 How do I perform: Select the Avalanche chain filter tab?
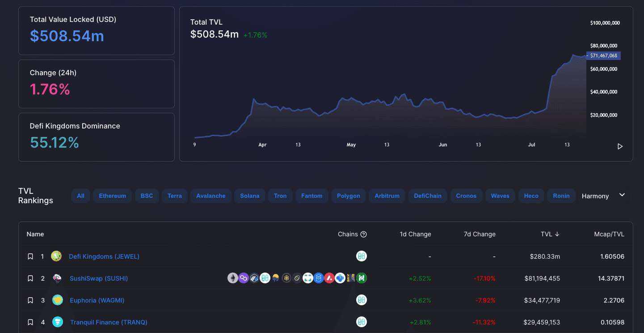point(211,196)
